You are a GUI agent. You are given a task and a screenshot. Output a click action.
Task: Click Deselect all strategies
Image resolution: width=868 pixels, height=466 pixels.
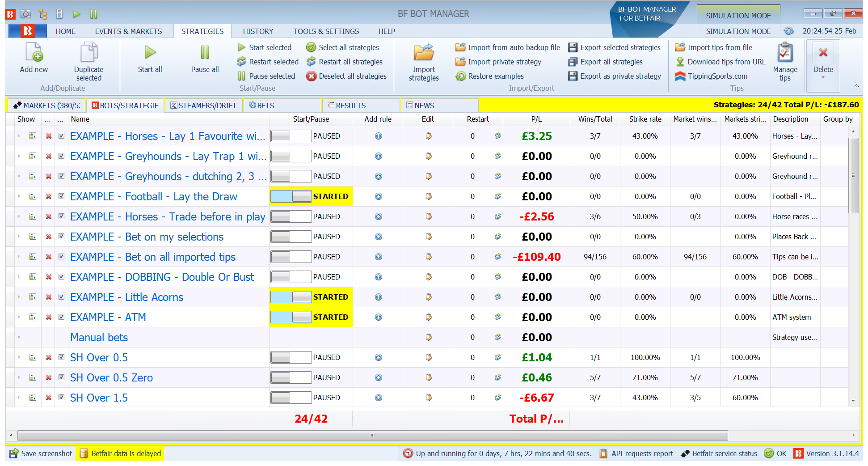(x=346, y=76)
